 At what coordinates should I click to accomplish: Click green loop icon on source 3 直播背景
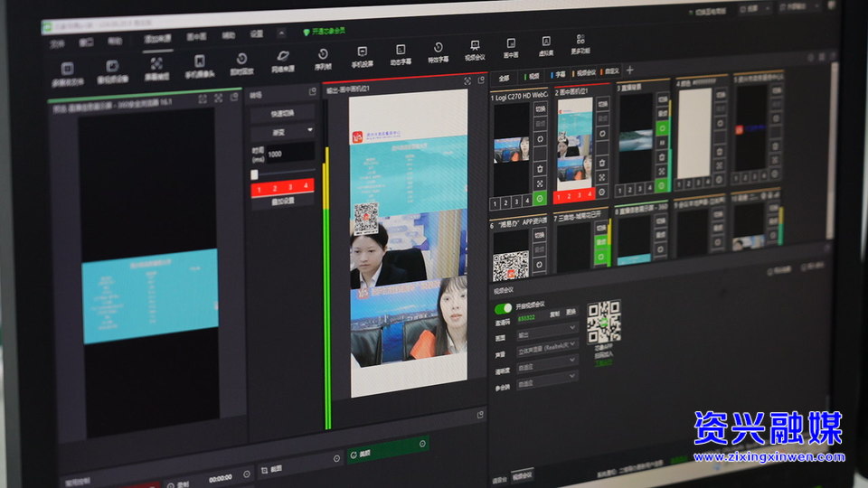pyautogui.click(x=662, y=128)
